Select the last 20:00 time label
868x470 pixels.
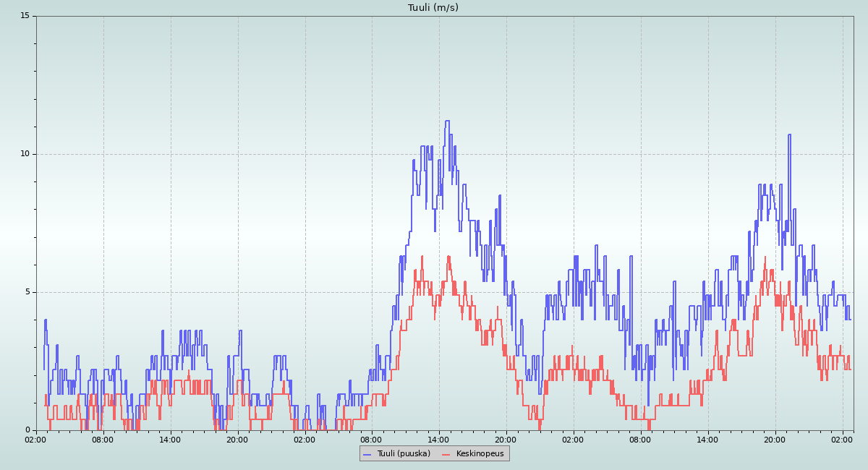[x=775, y=439]
